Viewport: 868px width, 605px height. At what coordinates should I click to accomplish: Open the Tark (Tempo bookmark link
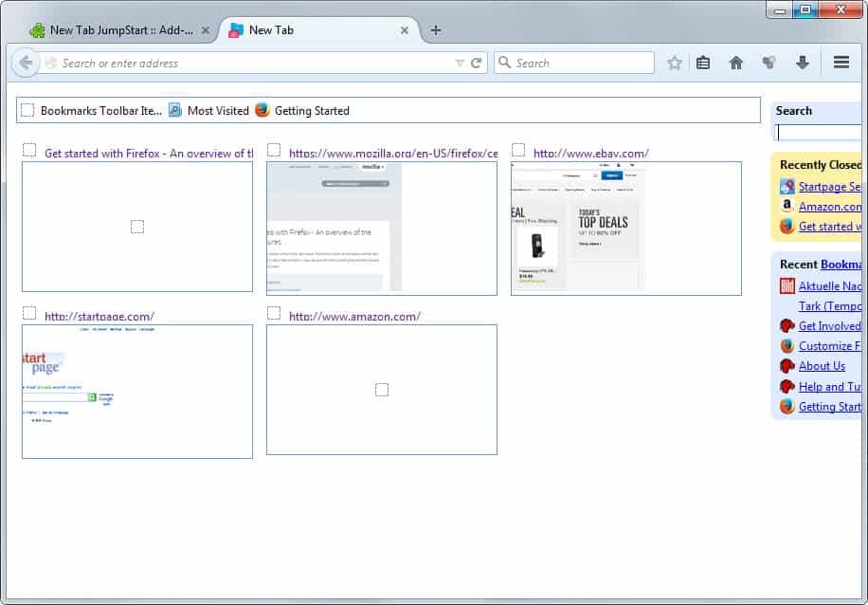tap(830, 306)
